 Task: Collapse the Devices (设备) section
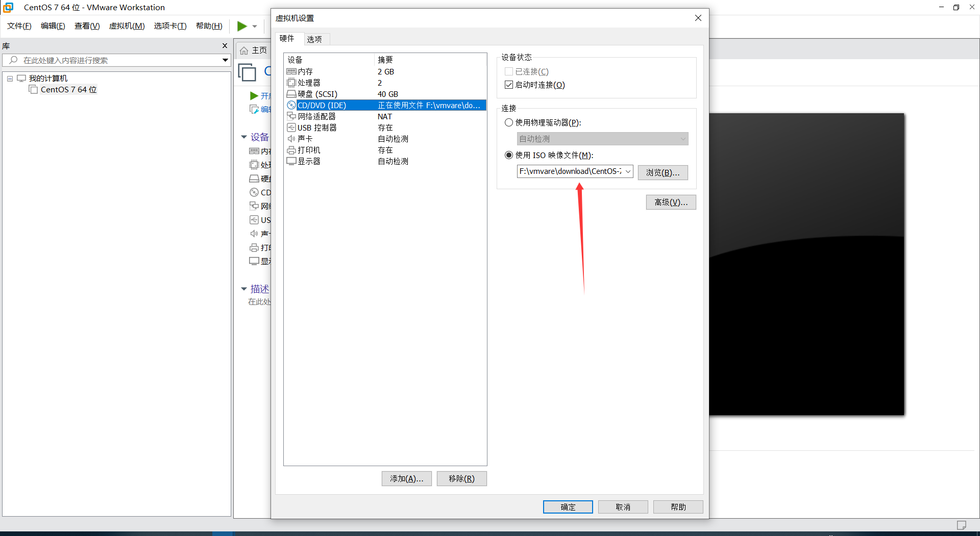(244, 137)
